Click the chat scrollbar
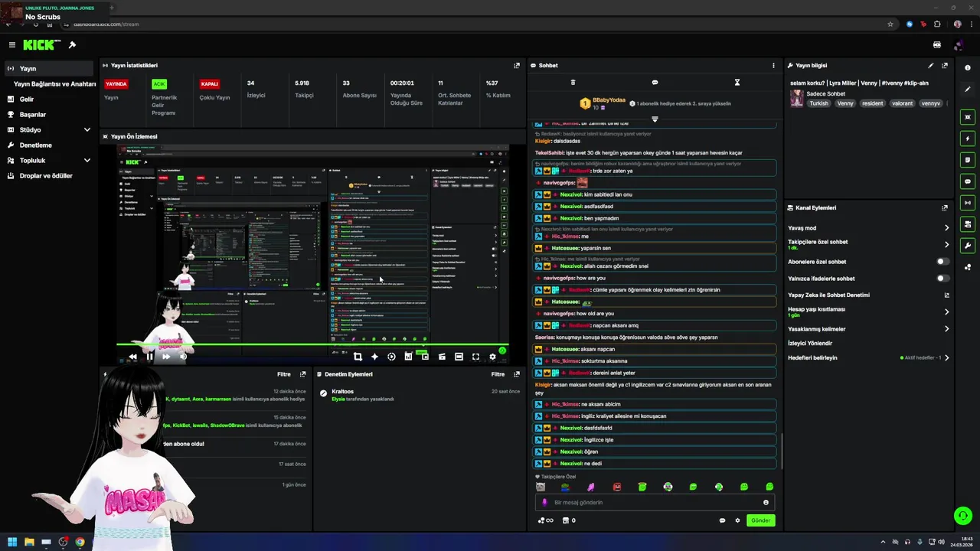The height and width of the screenshot is (551, 980). [782, 452]
